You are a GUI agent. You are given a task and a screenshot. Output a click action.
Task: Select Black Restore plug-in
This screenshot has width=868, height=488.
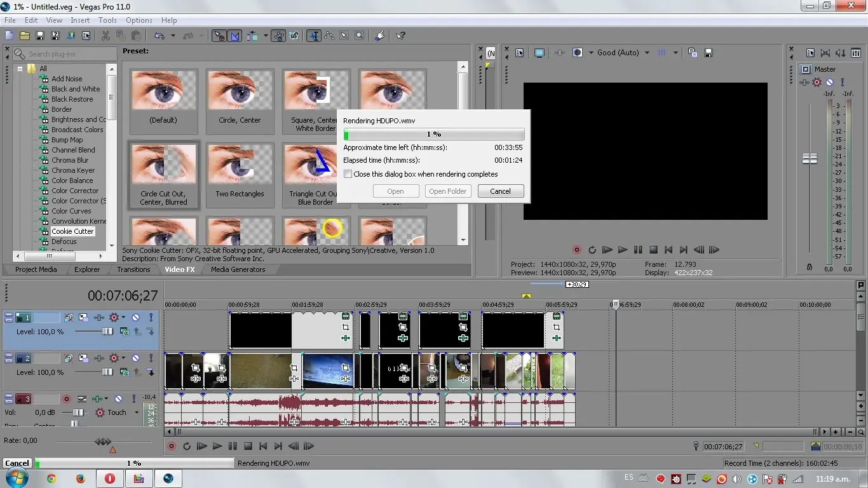click(x=72, y=99)
